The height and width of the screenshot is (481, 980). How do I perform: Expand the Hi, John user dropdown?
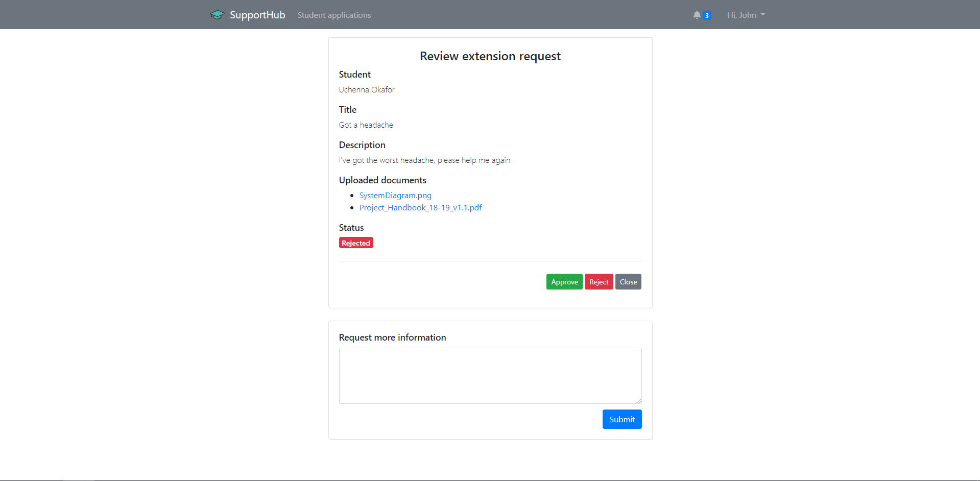(746, 15)
